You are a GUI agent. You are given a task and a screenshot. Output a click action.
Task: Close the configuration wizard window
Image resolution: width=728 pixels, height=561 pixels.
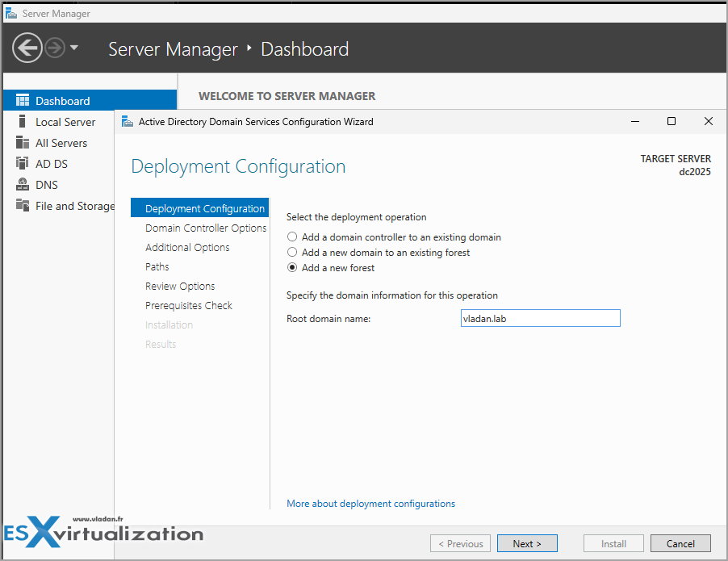[708, 121]
